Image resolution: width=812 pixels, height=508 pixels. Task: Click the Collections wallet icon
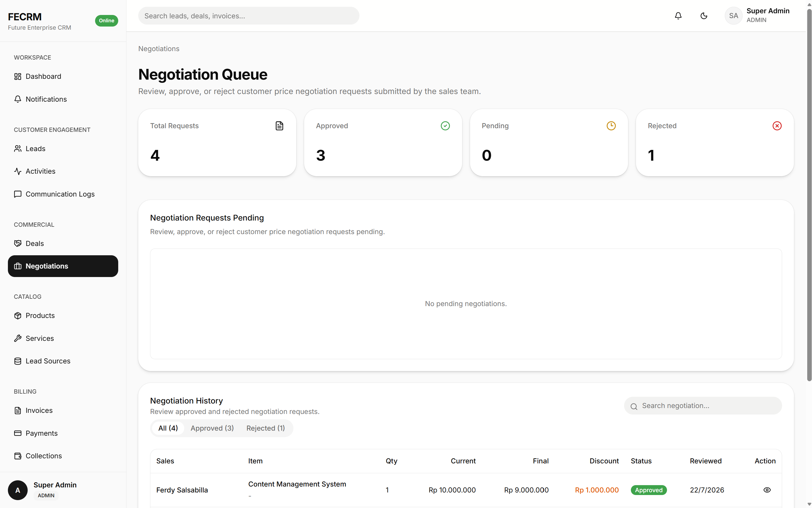[18, 456]
